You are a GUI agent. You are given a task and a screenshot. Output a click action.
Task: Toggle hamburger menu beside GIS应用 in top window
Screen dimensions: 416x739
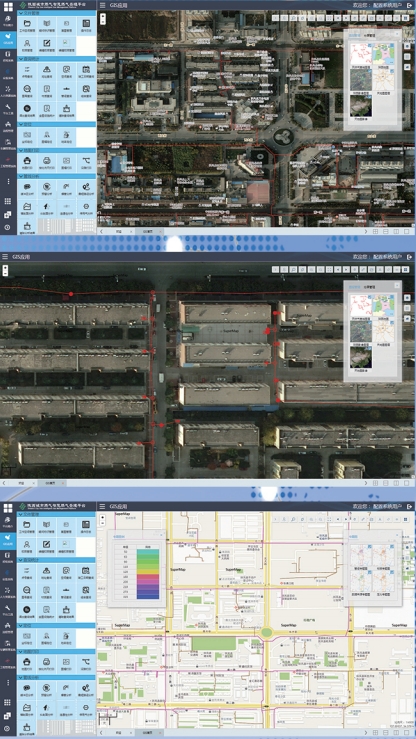[x=103, y=5]
